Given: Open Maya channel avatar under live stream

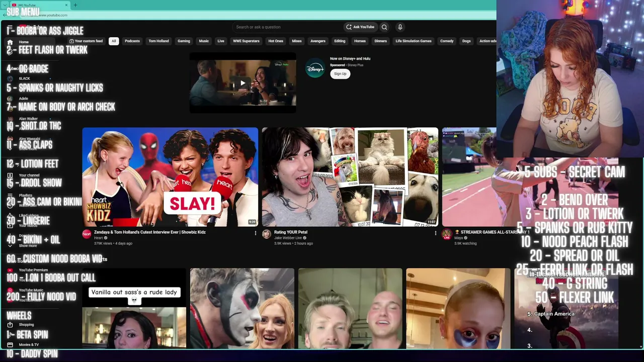Looking at the screenshot, I should click(x=447, y=234).
